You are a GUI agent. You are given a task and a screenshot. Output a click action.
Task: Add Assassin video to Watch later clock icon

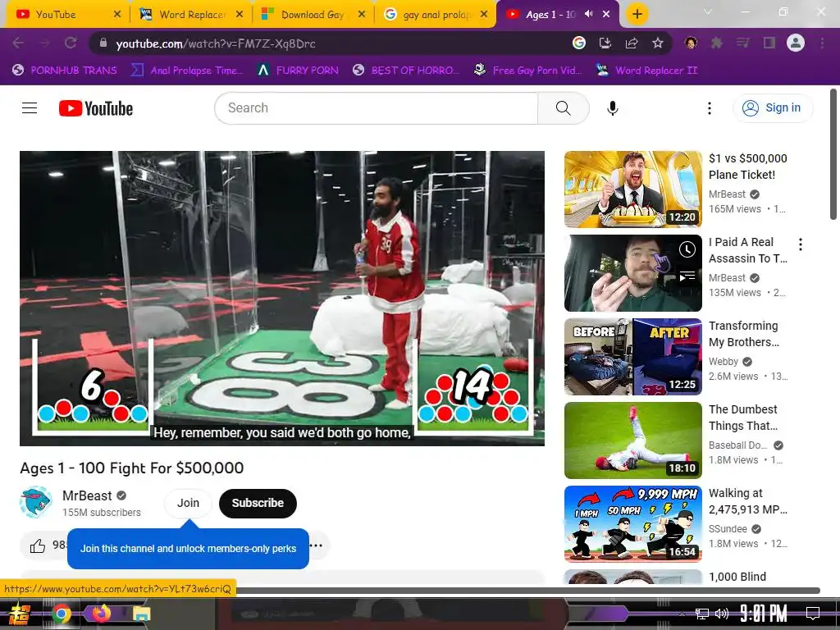coord(687,249)
